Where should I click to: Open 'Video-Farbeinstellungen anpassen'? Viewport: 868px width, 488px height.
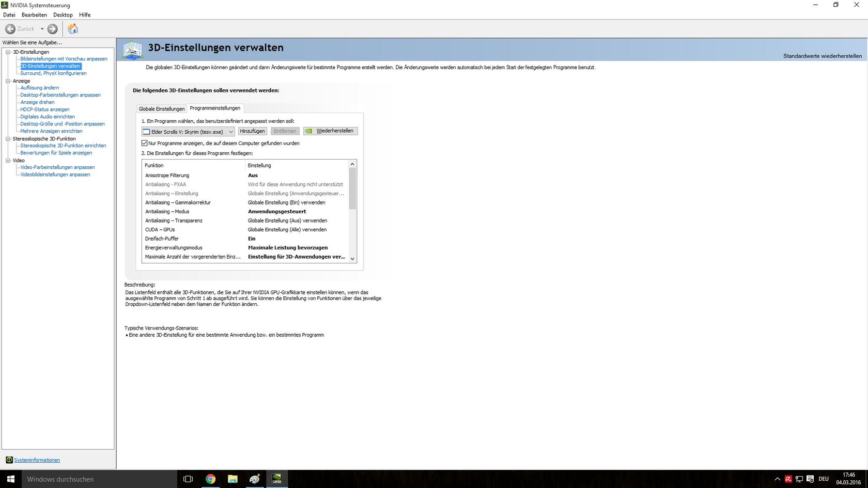click(x=57, y=167)
